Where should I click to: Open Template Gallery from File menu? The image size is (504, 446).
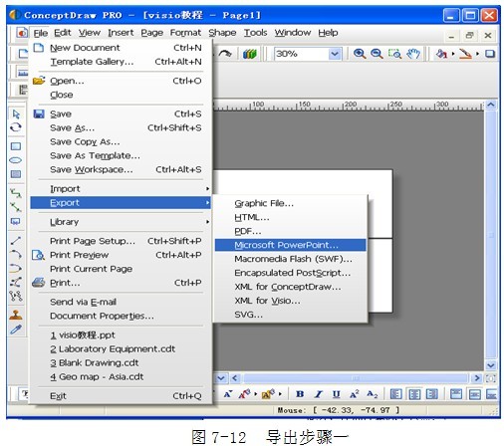(x=122, y=62)
